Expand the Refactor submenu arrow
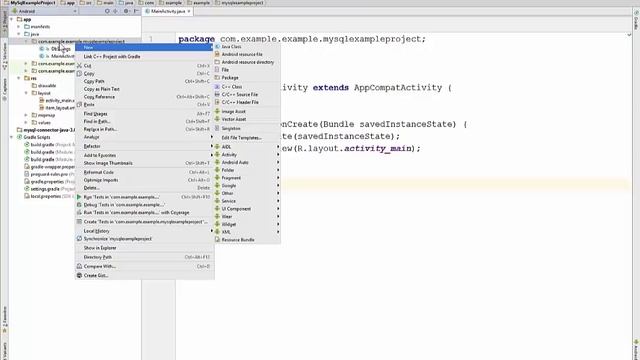640x360 pixels. click(211, 146)
